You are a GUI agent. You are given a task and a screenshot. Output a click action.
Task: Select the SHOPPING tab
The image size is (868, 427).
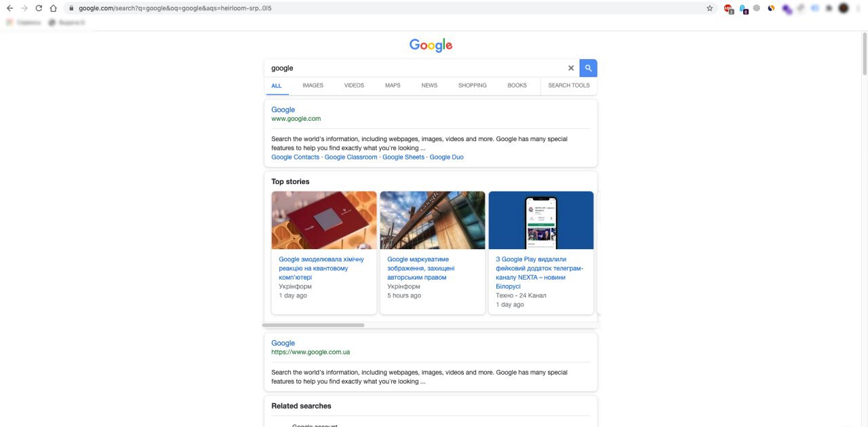pyautogui.click(x=473, y=86)
